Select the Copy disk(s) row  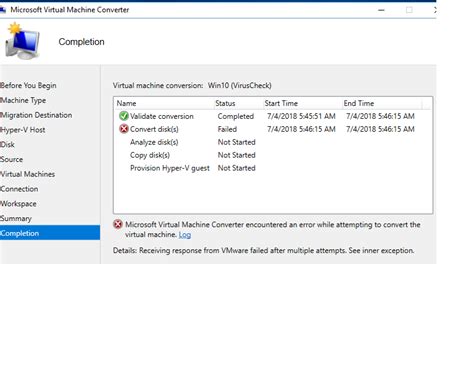pyautogui.click(x=150, y=155)
